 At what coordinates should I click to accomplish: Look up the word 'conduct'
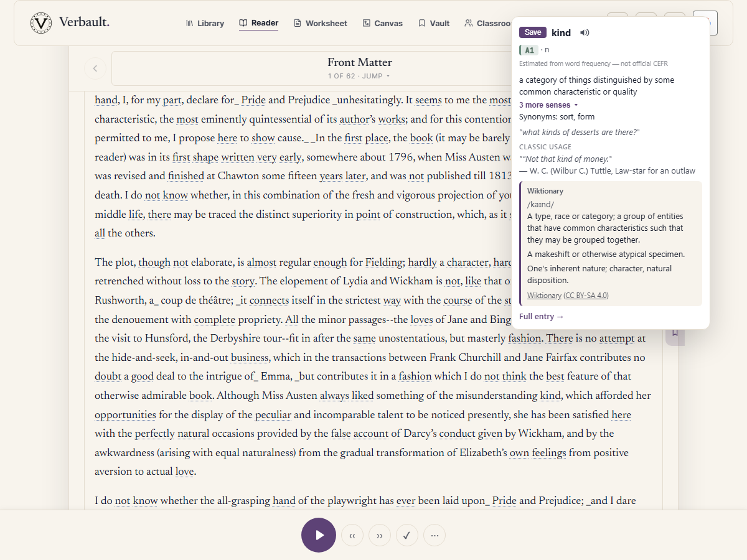[458, 434]
